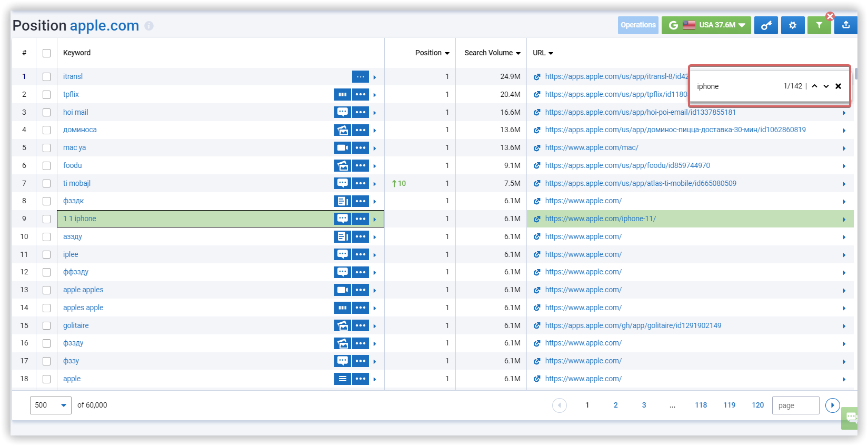
Task: Check the box for apple row
Action: tap(46, 379)
